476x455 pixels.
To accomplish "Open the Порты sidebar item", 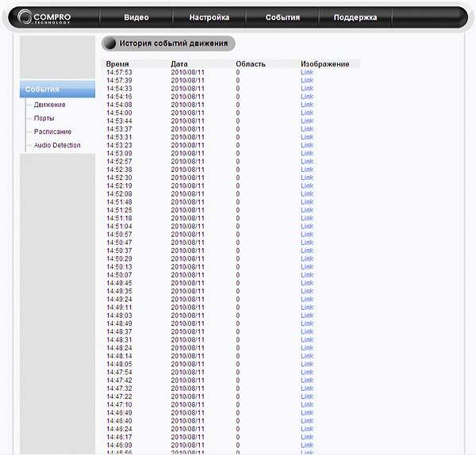I will (x=44, y=118).
